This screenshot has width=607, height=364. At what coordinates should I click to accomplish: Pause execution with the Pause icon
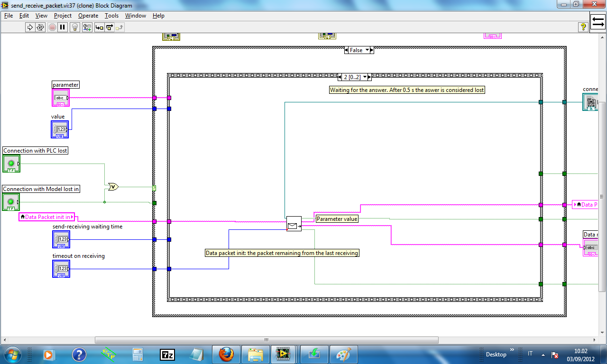[63, 27]
